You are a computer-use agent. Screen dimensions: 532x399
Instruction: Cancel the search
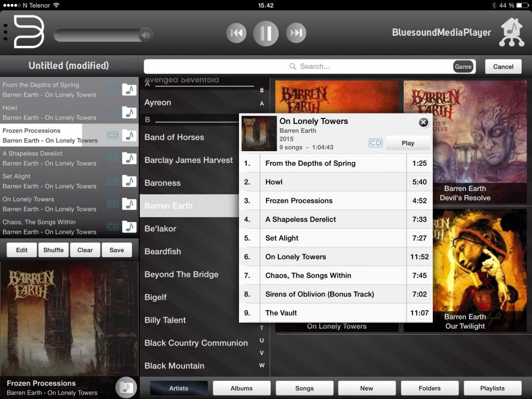503,67
